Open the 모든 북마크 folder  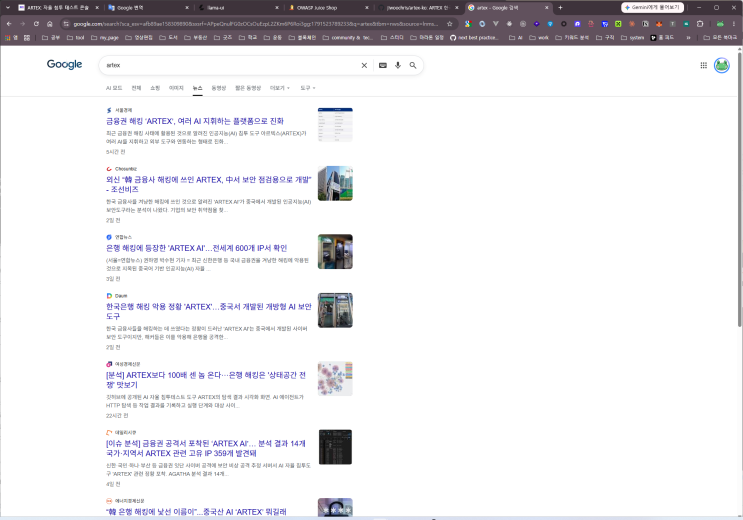(720, 37)
